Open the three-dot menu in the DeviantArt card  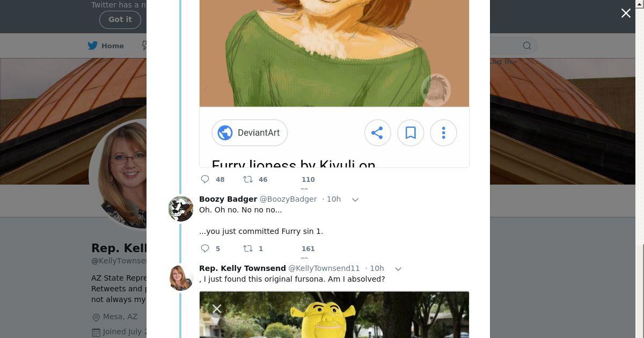click(x=443, y=133)
